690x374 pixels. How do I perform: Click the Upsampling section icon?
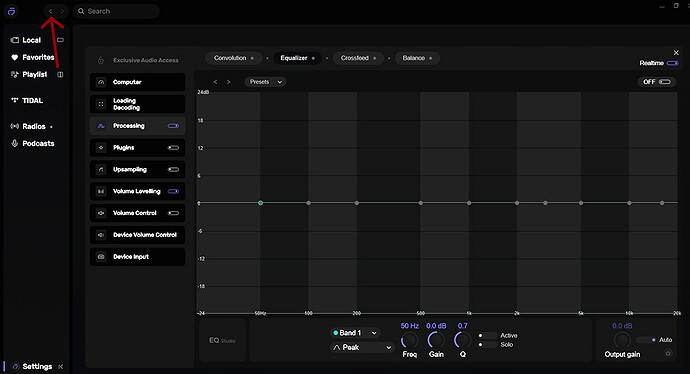101,169
